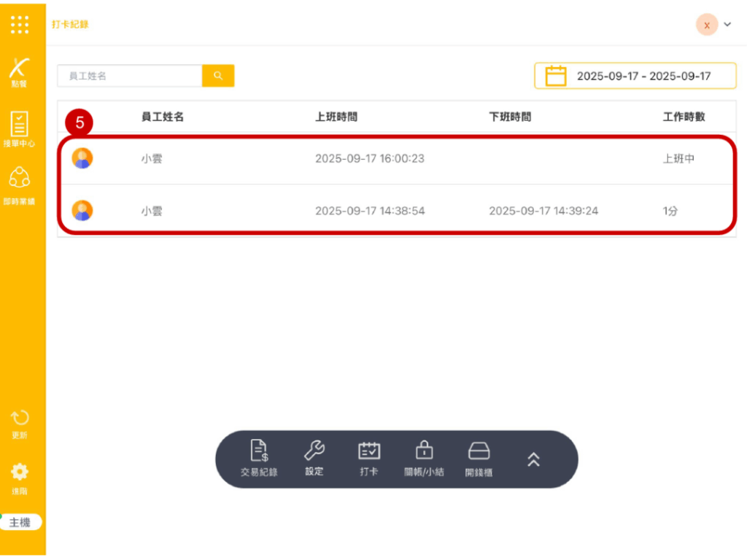747x560 pixels.
Task: Toggle the 主機 host mode badge
Action: click(x=20, y=522)
